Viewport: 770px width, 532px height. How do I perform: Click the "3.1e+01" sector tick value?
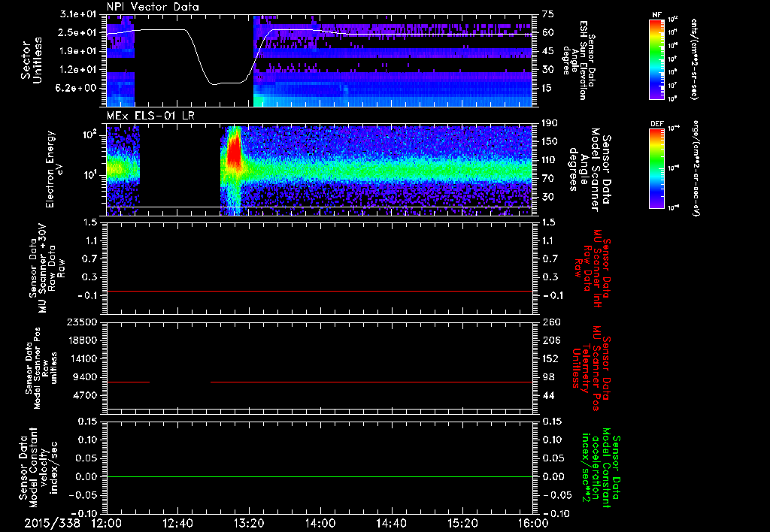(x=77, y=14)
